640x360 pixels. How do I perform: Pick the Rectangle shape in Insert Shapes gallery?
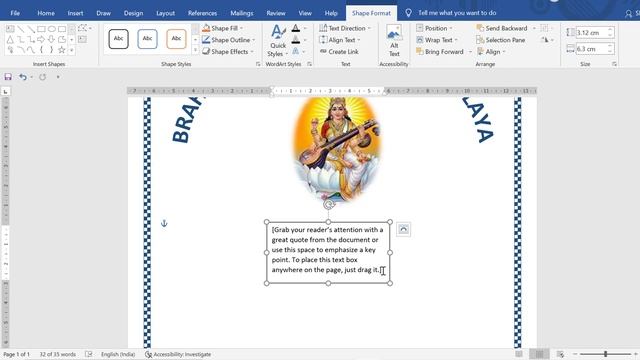coord(41,29)
